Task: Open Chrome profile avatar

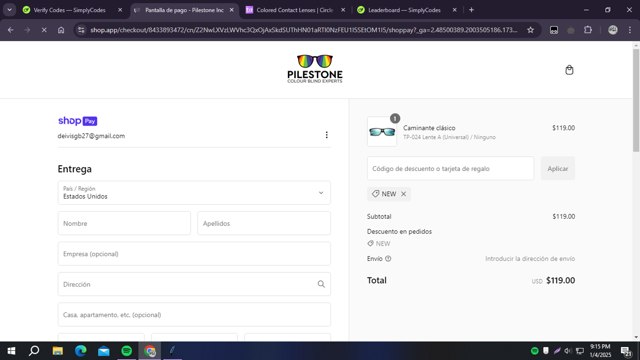Action: click(x=613, y=30)
